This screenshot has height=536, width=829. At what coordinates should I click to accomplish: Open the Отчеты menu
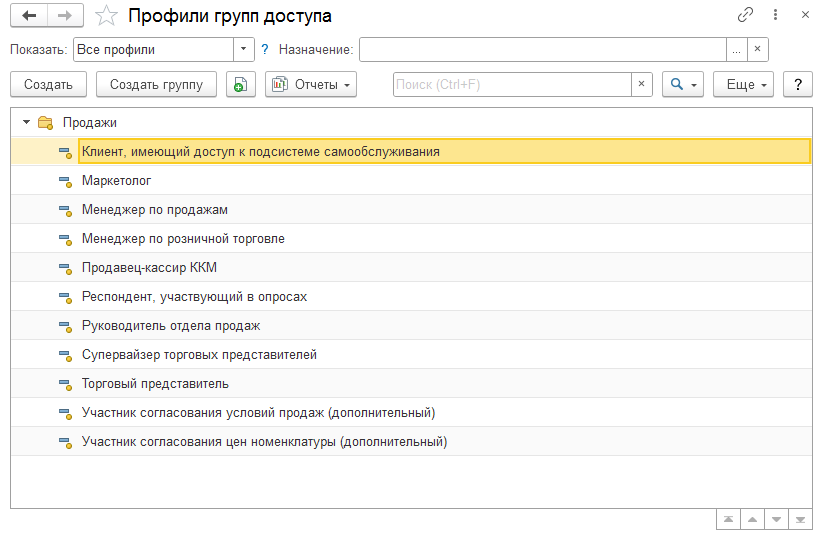pyautogui.click(x=311, y=85)
